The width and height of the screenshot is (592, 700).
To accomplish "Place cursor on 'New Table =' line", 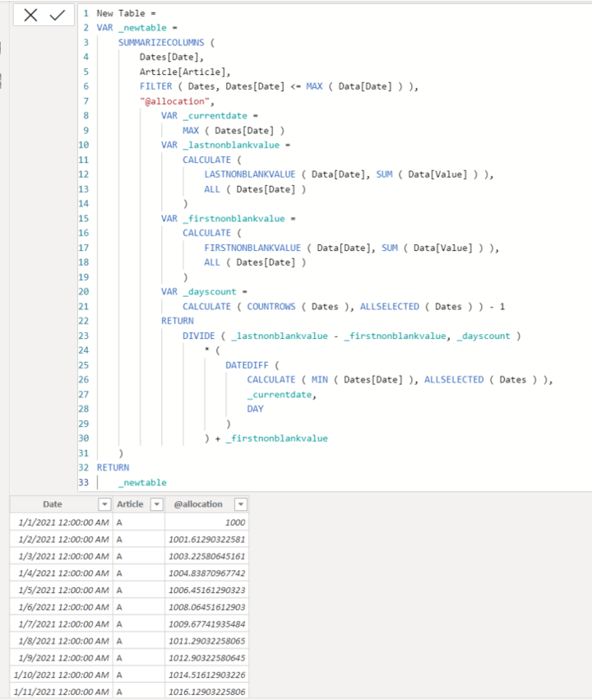I will pyautogui.click(x=127, y=13).
